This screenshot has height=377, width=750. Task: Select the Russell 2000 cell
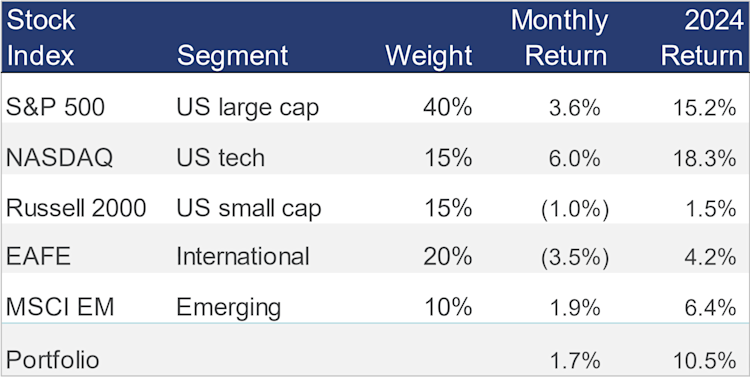76,208
